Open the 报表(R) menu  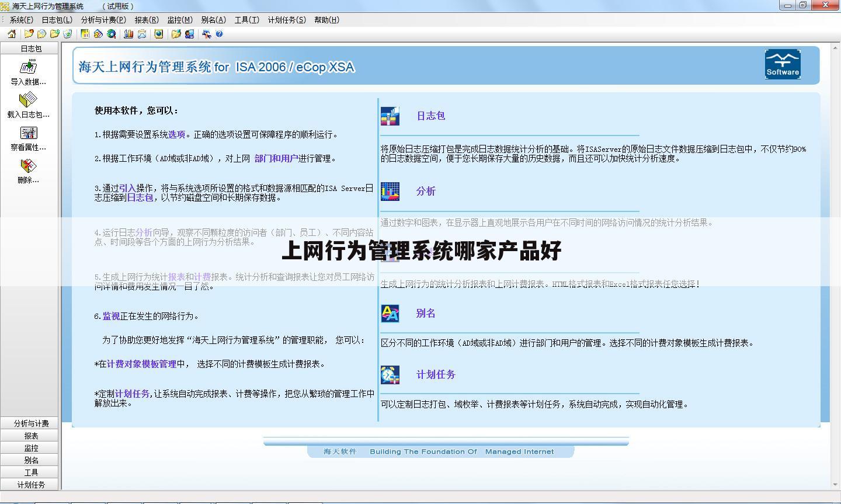pyautogui.click(x=147, y=20)
